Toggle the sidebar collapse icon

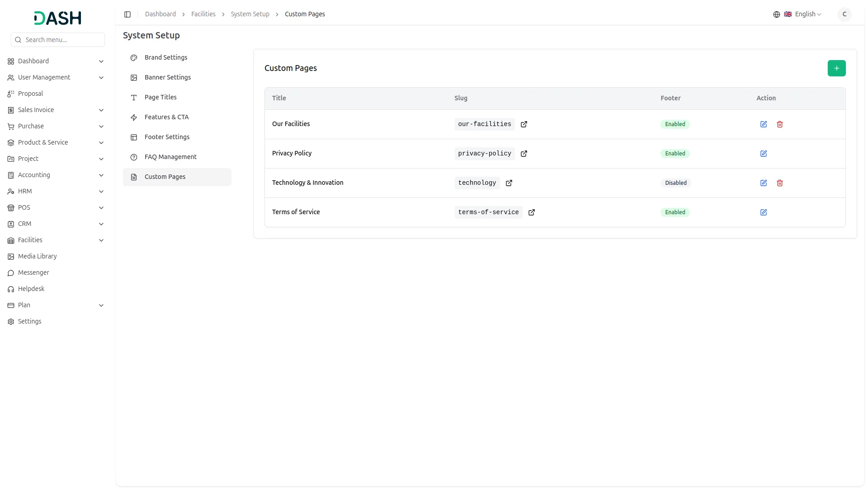pos(127,14)
